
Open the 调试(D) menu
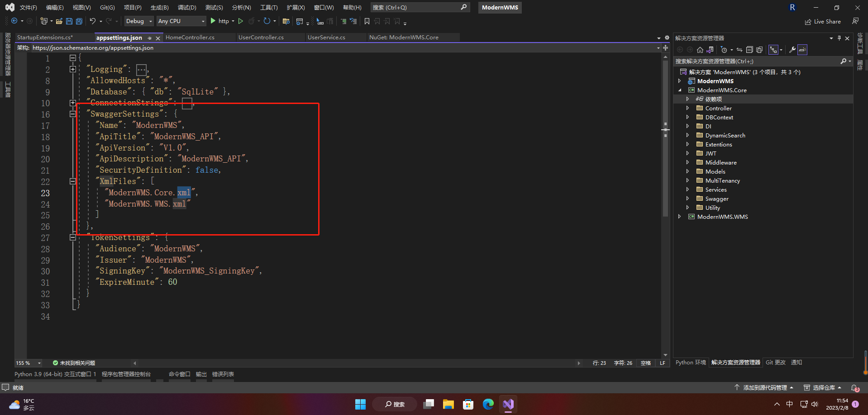[187, 8]
